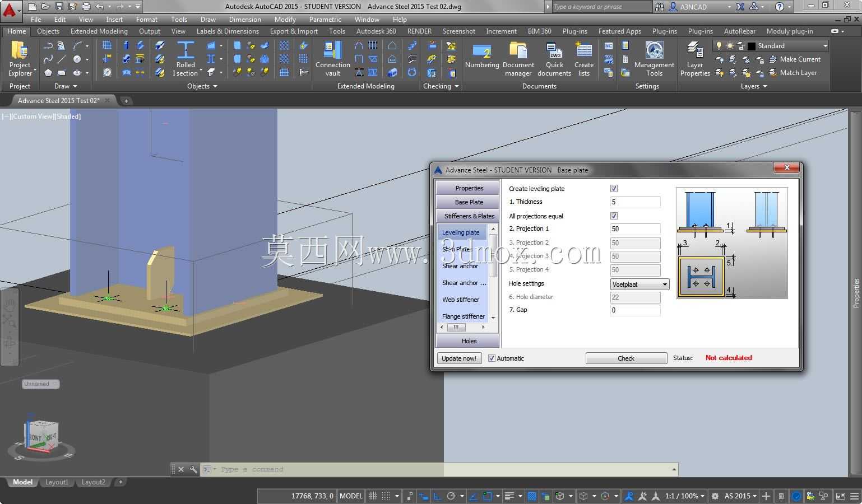Click the command line customize wrench icon
The height and width of the screenshot is (504, 862).
[x=193, y=469]
